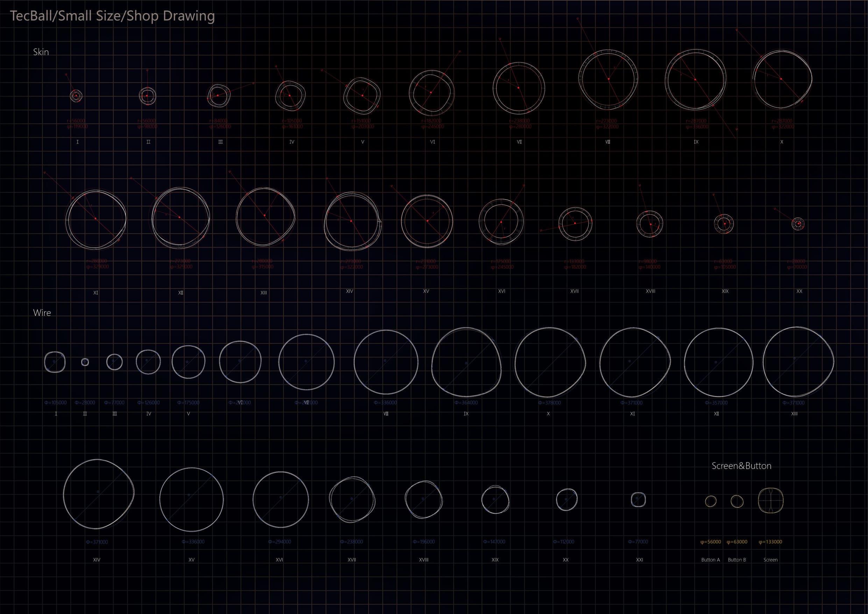868x614 pixels.
Task: Click the φ=133000 Screen dimension label
Action: coord(770,542)
